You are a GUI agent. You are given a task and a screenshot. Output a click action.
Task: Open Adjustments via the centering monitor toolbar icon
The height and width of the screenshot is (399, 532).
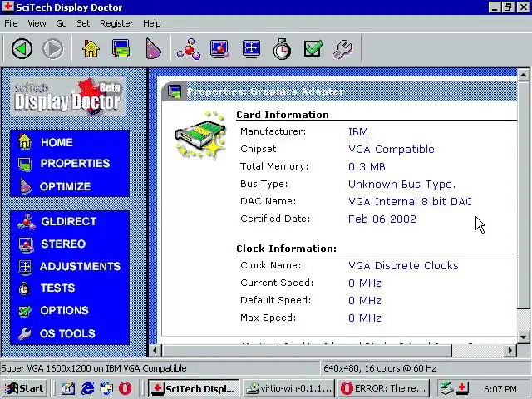coord(251,49)
